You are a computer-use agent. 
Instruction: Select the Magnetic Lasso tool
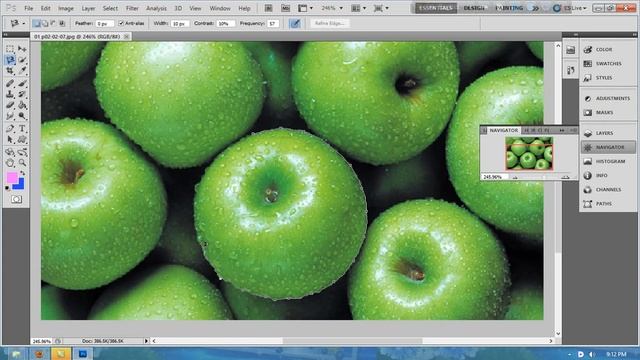10,60
